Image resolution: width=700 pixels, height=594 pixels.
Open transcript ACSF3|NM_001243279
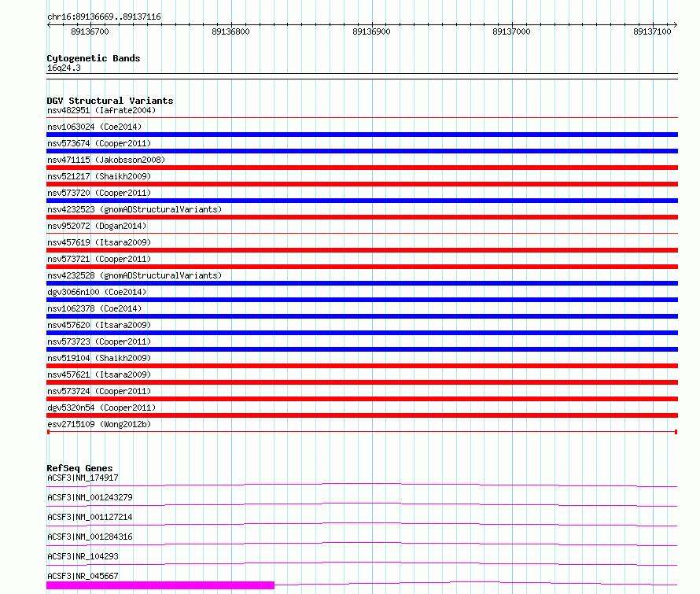90,497
